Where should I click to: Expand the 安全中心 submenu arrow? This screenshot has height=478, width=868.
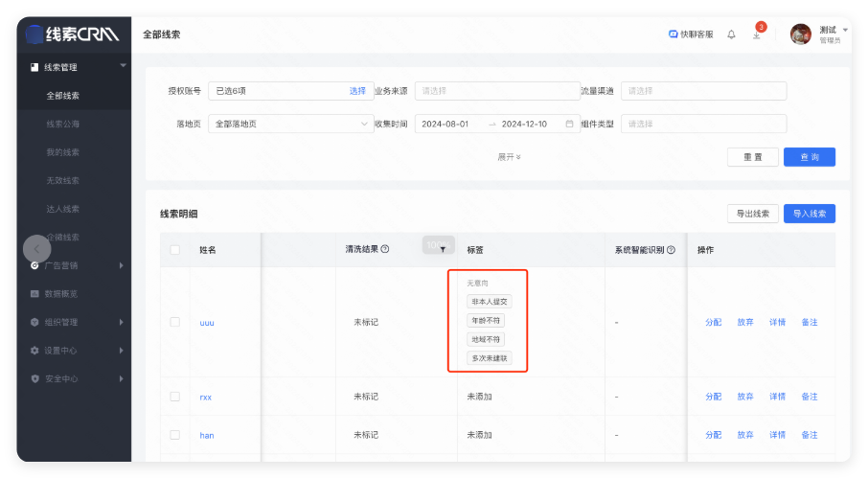(x=122, y=378)
